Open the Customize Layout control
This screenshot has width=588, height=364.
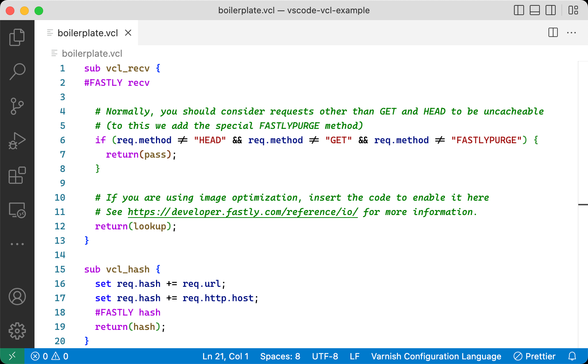pos(573,10)
